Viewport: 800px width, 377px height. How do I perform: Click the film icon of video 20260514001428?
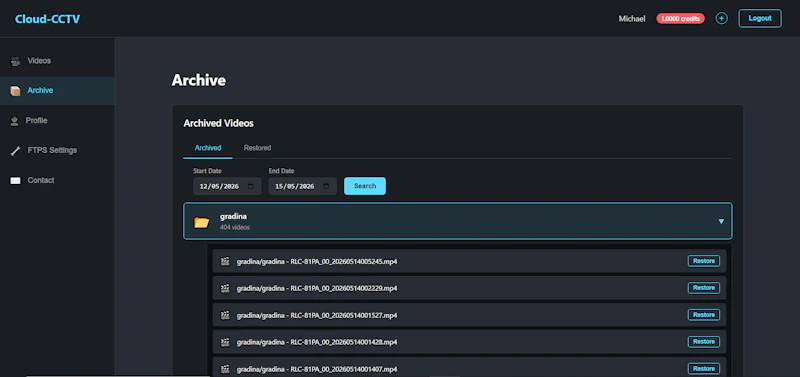point(224,342)
